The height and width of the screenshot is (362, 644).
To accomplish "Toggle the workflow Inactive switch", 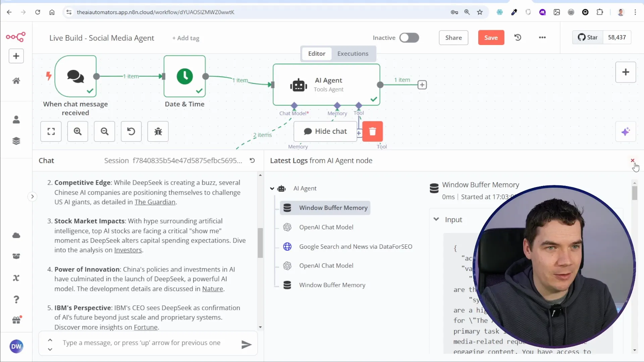I will click(x=409, y=38).
